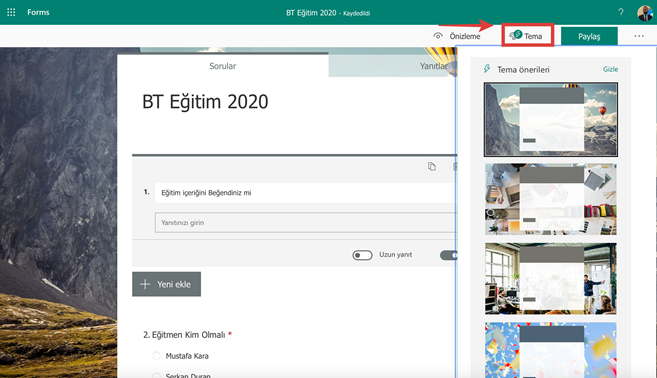657x378 pixels.
Task: Open the help question mark icon
Action: (x=621, y=12)
